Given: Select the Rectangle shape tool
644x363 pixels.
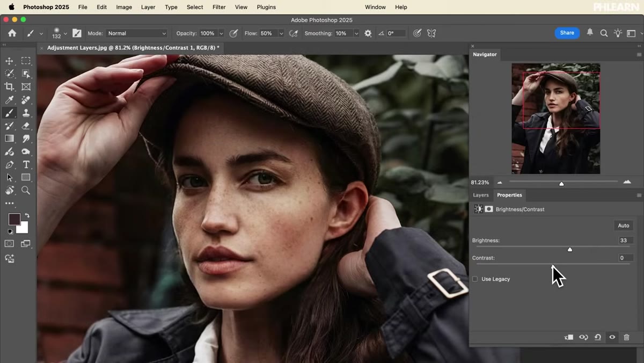Looking at the screenshot, I should (26, 178).
